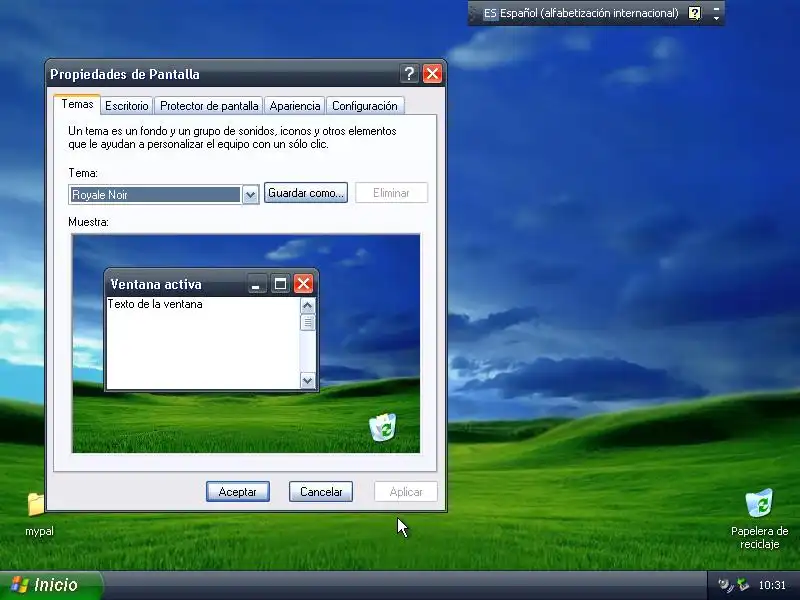The width and height of the screenshot is (800, 600).
Task: Click the 10:31 taskbar clock
Action: coord(772,585)
